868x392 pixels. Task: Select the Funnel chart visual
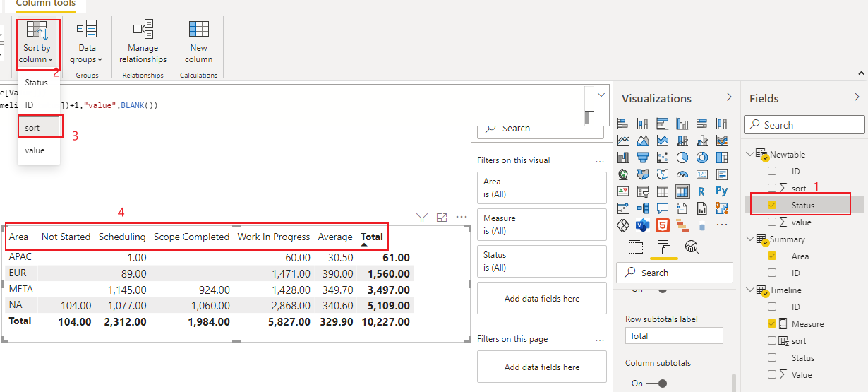(x=643, y=158)
